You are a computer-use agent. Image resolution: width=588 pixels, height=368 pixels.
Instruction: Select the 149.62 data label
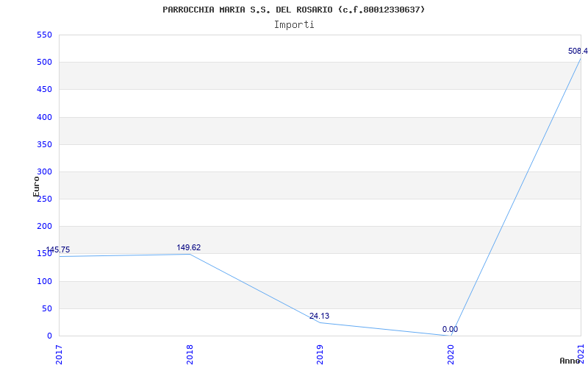tap(189, 247)
